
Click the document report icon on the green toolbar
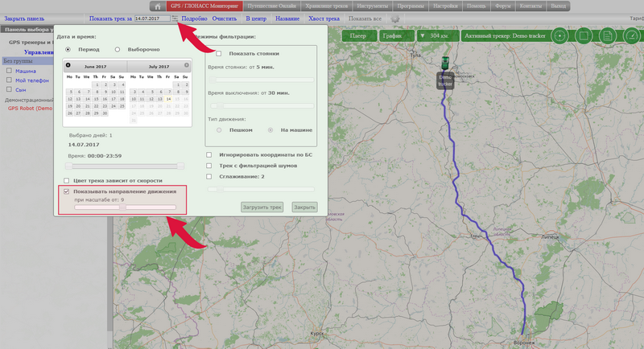[607, 36]
